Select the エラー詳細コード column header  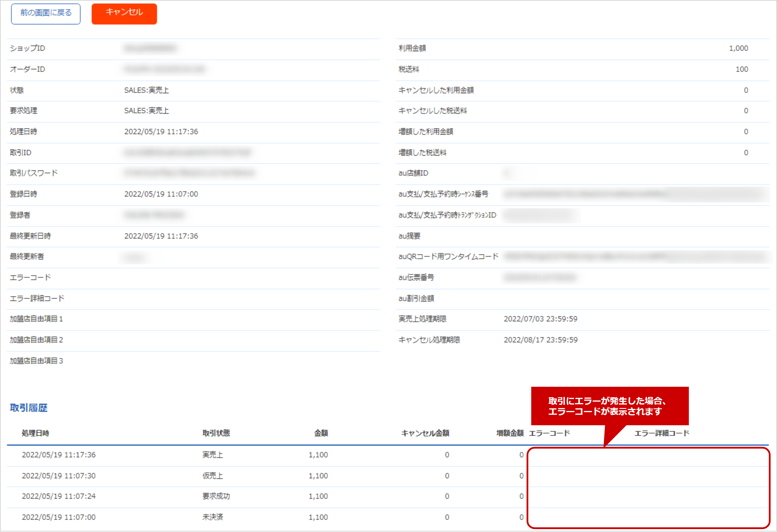[662, 433]
